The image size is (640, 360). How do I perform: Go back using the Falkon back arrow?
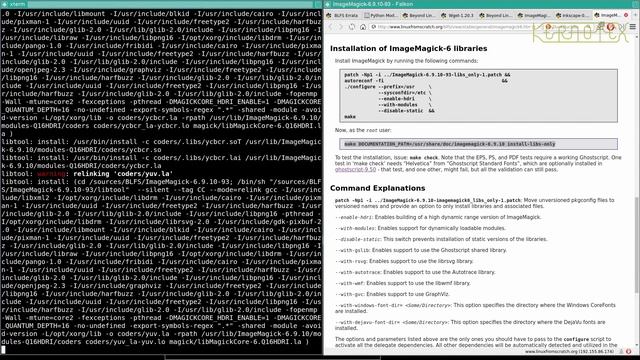click(330, 27)
